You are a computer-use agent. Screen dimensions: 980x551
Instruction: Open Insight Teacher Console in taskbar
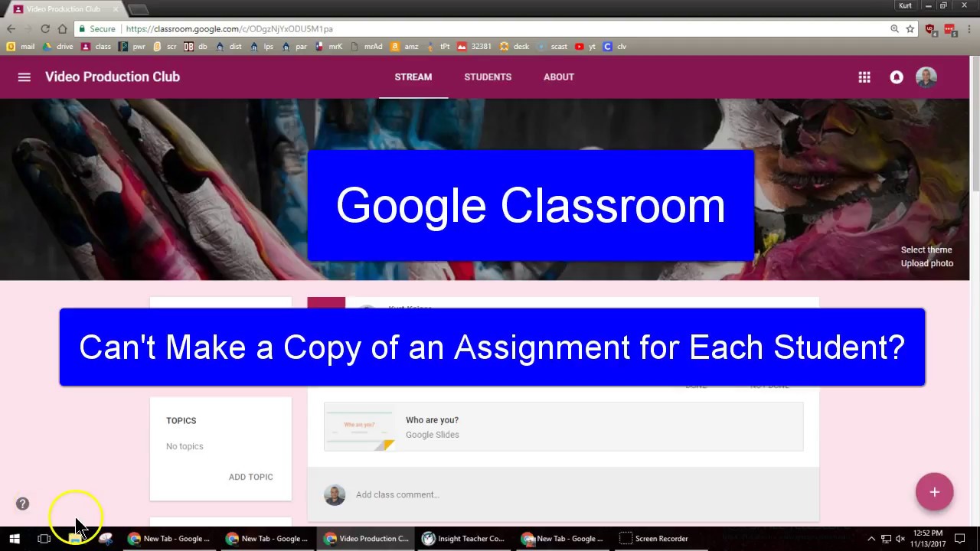click(464, 539)
